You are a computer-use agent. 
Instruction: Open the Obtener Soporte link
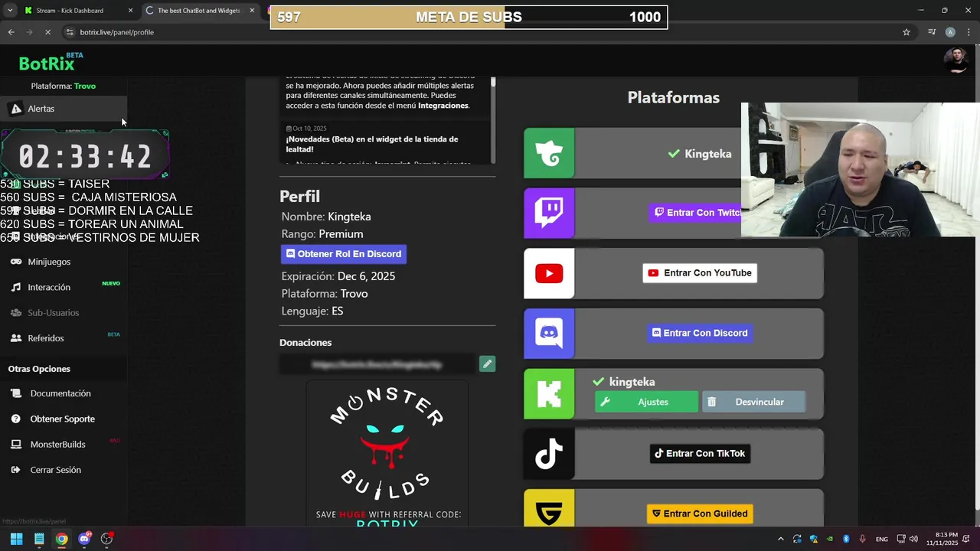[x=64, y=419]
